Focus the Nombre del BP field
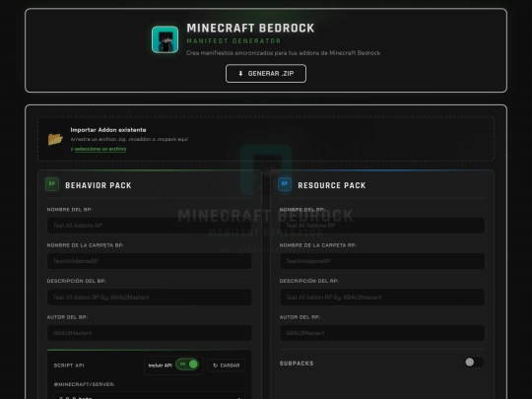Viewport: 532px width, 399px height. click(x=150, y=226)
